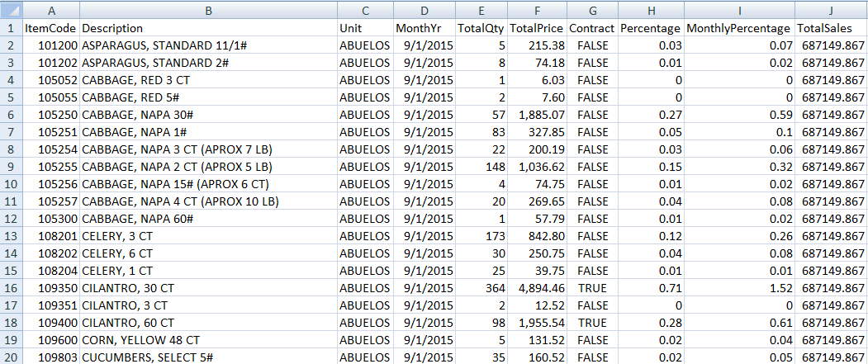Select cell CELERY, 1 CT
This screenshot has height=364, width=868.
(x=209, y=271)
